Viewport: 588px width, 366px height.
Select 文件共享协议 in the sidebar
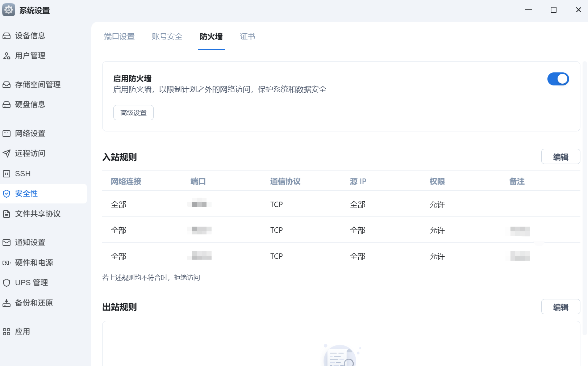[x=38, y=214]
